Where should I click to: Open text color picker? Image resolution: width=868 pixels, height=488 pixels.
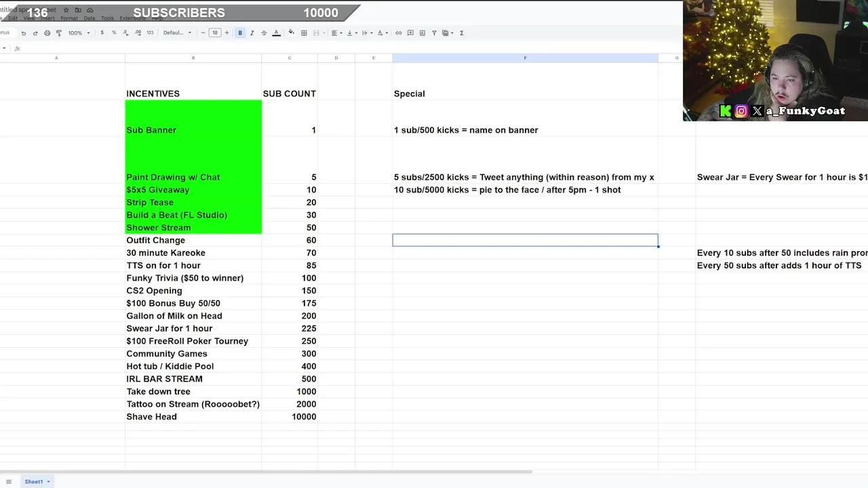pyautogui.click(x=276, y=33)
